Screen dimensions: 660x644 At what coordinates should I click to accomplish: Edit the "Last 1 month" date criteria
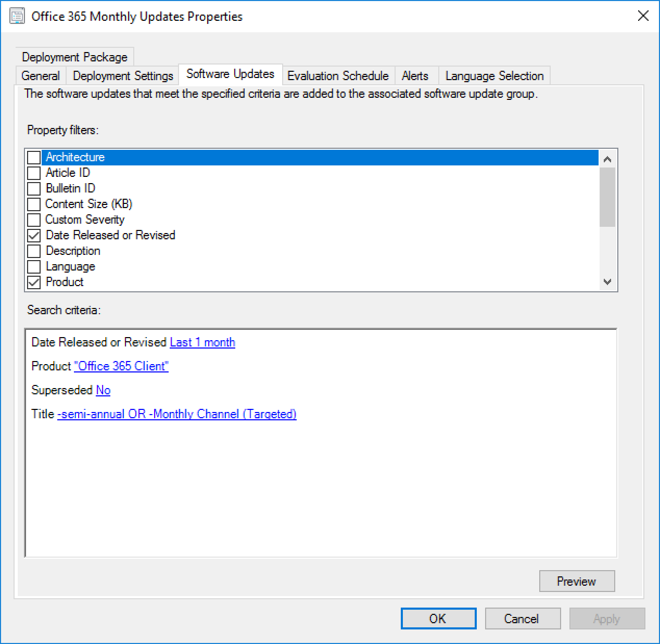(x=202, y=342)
